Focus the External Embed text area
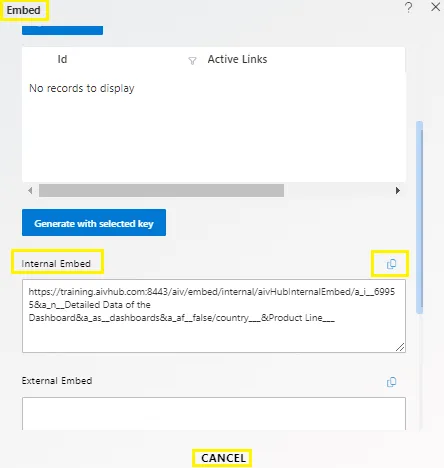 (x=214, y=413)
